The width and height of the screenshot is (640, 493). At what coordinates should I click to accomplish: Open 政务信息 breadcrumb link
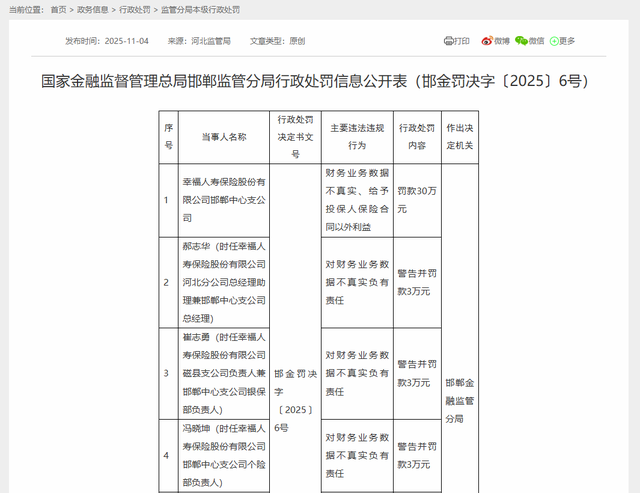point(93,9)
